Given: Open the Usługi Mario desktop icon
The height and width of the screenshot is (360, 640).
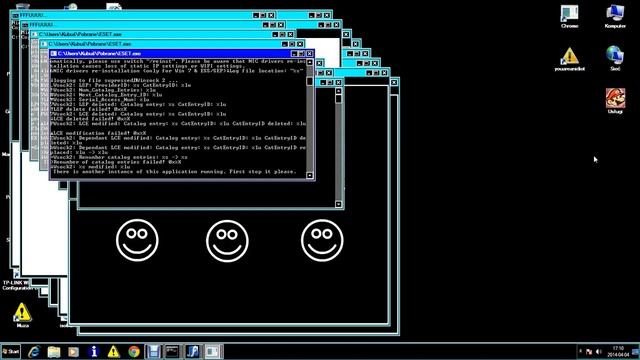Looking at the screenshot, I should click(615, 101).
